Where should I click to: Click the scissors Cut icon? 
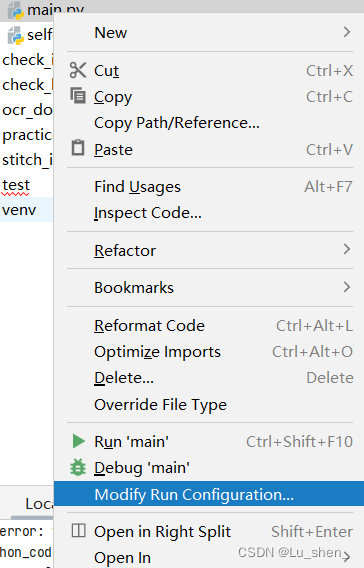click(x=78, y=70)
